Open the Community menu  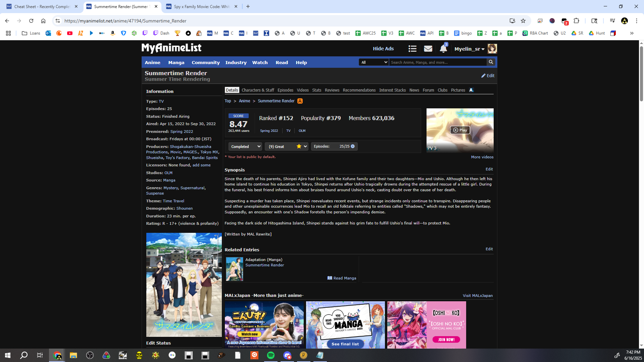206,62
